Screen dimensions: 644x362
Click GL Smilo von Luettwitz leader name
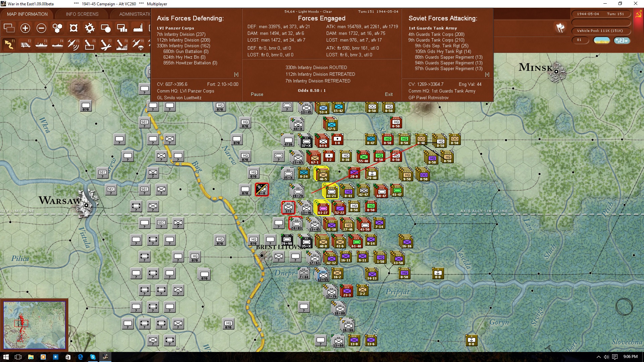tap(179, 98)
